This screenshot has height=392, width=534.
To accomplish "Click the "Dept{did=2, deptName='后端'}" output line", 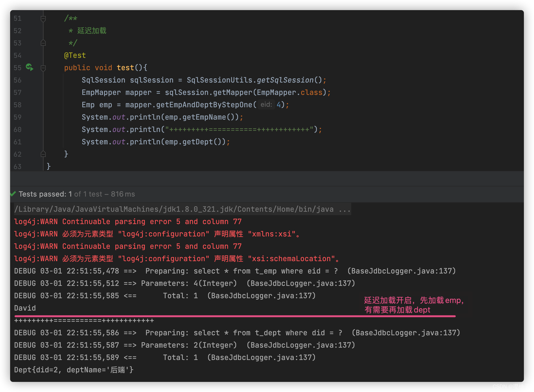I will click(74, 370).
